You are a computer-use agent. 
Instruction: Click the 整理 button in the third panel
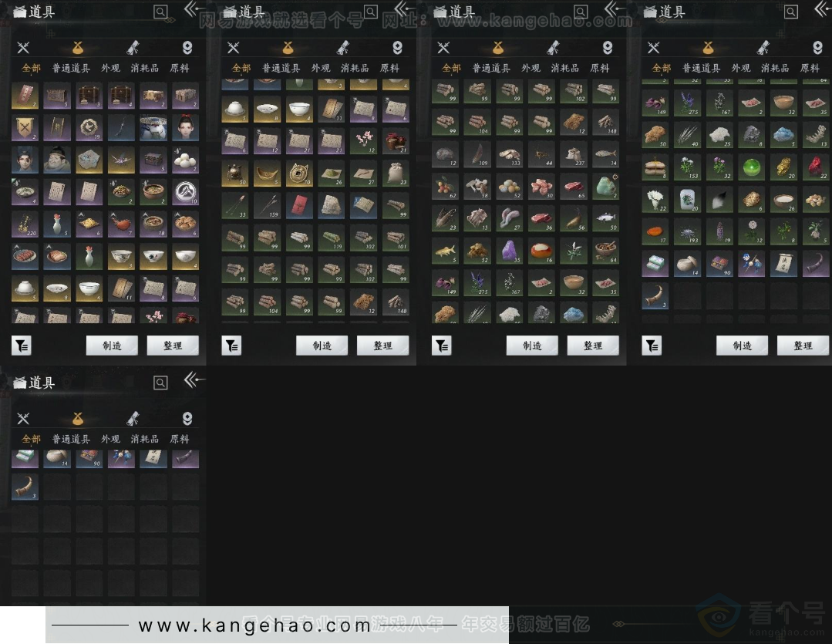pyautogui.click(x=593, y=346)
